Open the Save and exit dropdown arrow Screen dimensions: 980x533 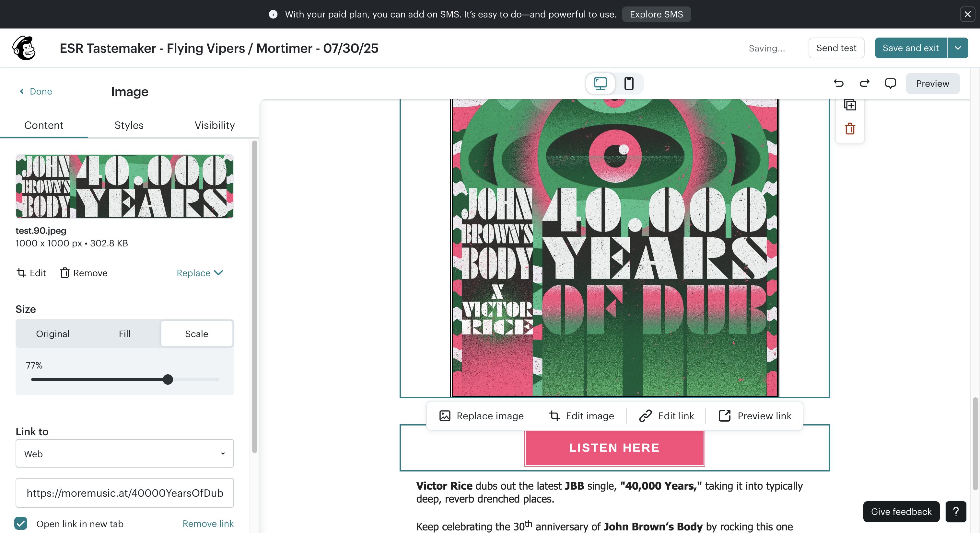click(x=958, y=48)
